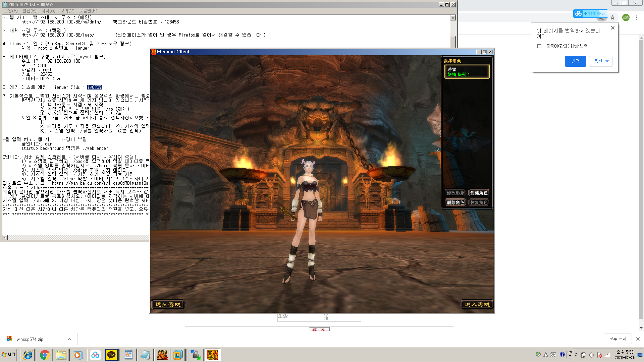Expand winscp574.zip download options chevron
Viewport: 644px width, 362px height.
[x=69, y=339]
